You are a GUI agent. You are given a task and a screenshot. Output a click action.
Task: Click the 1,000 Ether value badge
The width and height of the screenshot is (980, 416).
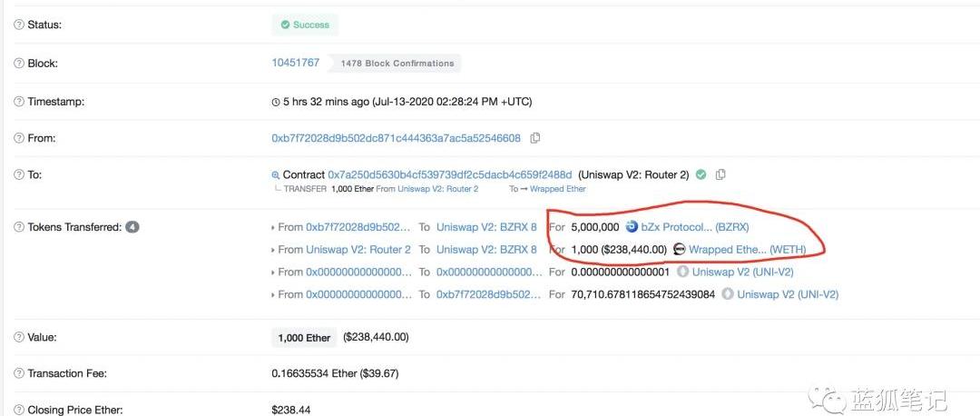304,338
